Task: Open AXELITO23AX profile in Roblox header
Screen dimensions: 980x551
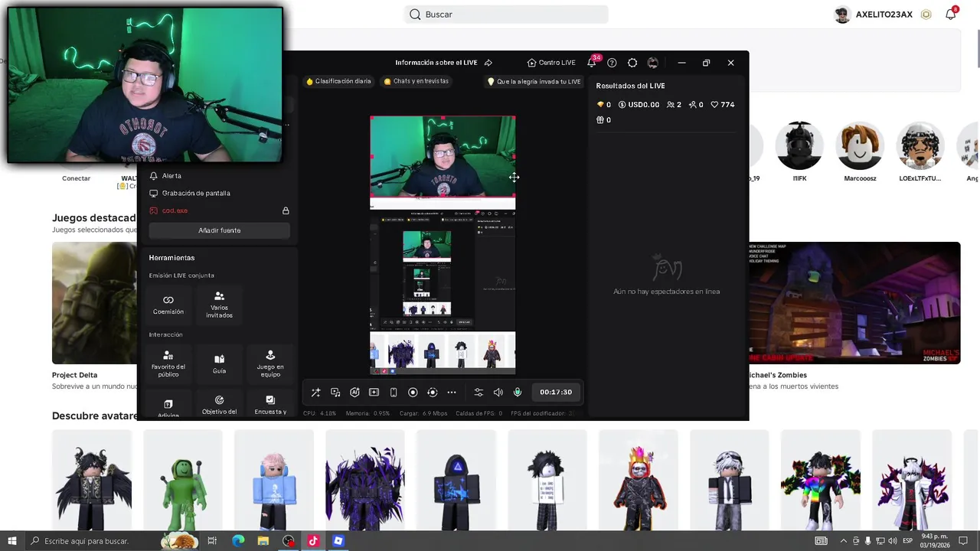Action: (874, 15)
